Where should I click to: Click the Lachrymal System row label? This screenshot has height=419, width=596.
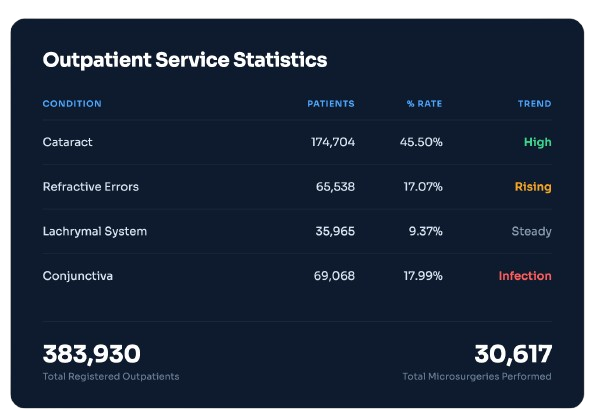(95, 231)
